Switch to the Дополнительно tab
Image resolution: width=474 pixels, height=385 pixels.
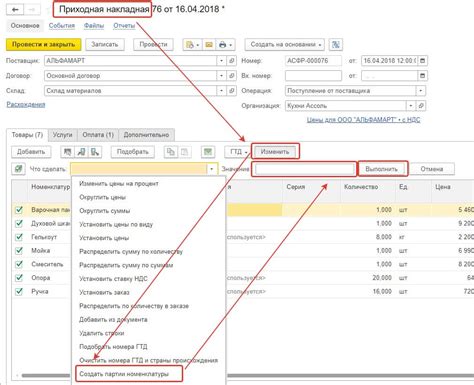point(146,135)
